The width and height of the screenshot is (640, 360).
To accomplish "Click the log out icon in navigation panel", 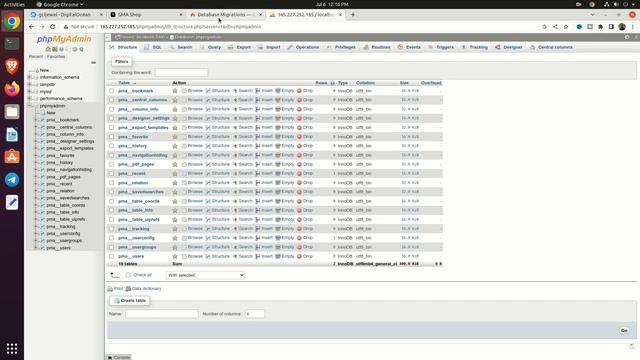I will coord(54,49).
